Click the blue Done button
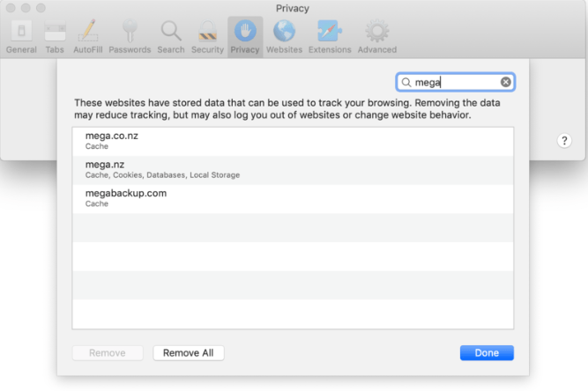 click(487, 353)
